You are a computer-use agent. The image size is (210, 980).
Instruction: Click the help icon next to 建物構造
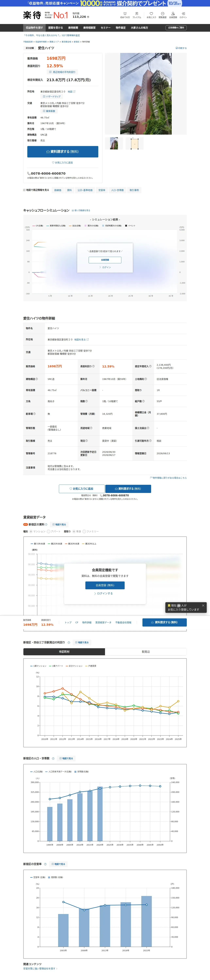pos(37,379)
